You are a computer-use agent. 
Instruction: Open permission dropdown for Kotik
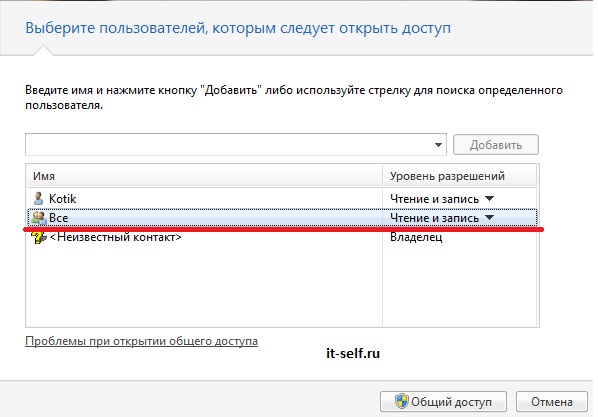pos(490,198)
